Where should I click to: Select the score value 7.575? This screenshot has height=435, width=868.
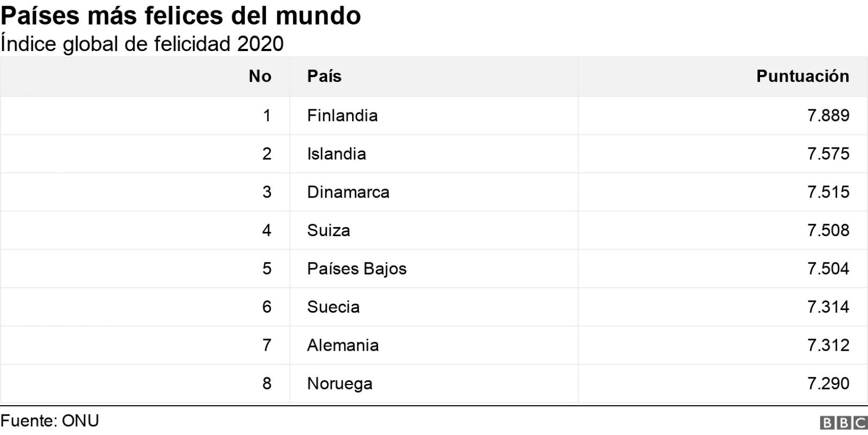(828, 154)
